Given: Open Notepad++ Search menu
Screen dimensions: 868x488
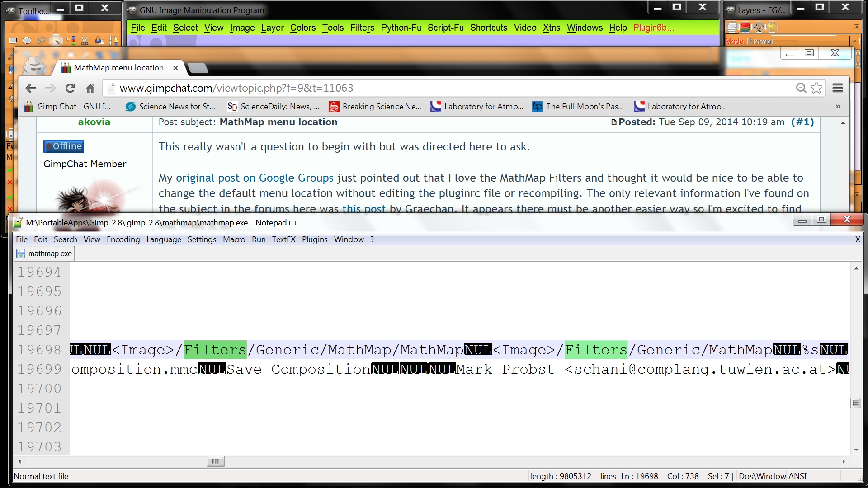Looking at the screenshot, I should coord(66,239).
